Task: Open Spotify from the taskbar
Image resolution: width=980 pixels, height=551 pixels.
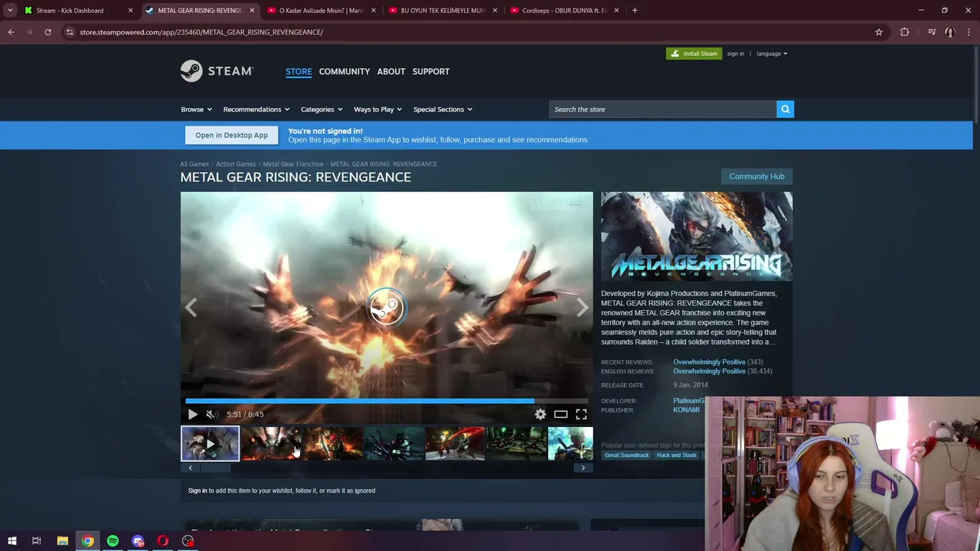Action: (x=113, y=541)
